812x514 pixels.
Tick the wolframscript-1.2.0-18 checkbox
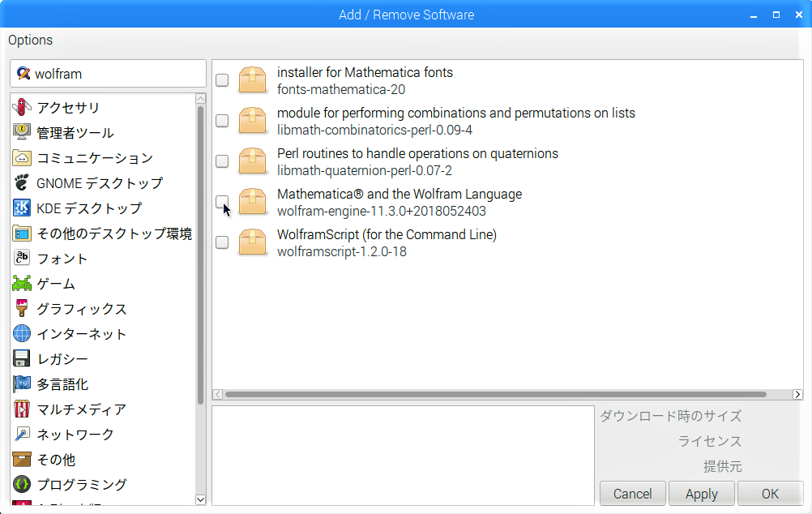tap(222, 242)
